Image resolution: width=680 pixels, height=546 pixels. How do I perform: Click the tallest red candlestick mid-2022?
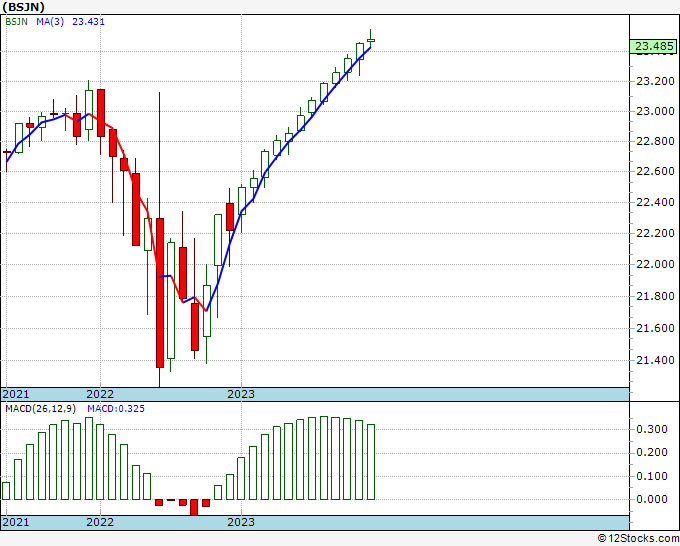(160, 293)
